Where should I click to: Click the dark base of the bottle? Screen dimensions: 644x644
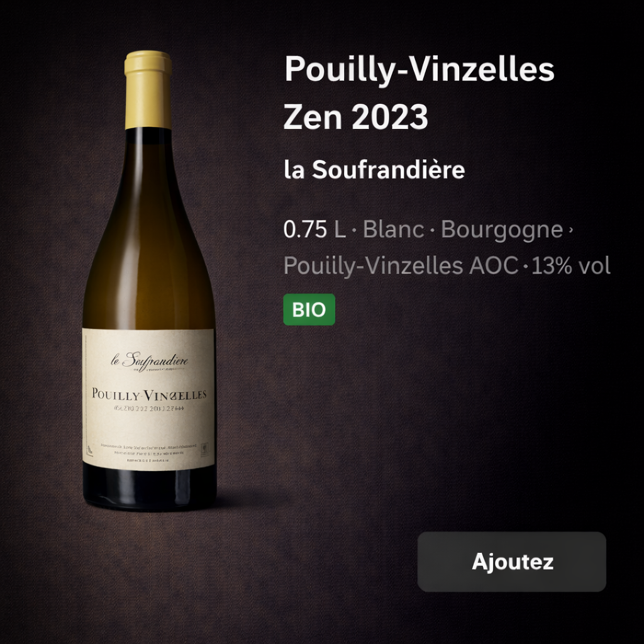pos(150,488)
